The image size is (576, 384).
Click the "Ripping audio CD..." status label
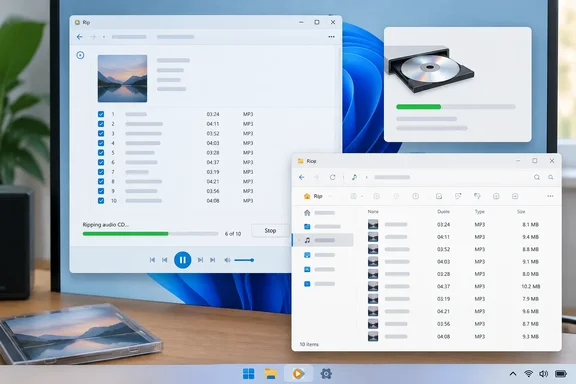point(105,225)
